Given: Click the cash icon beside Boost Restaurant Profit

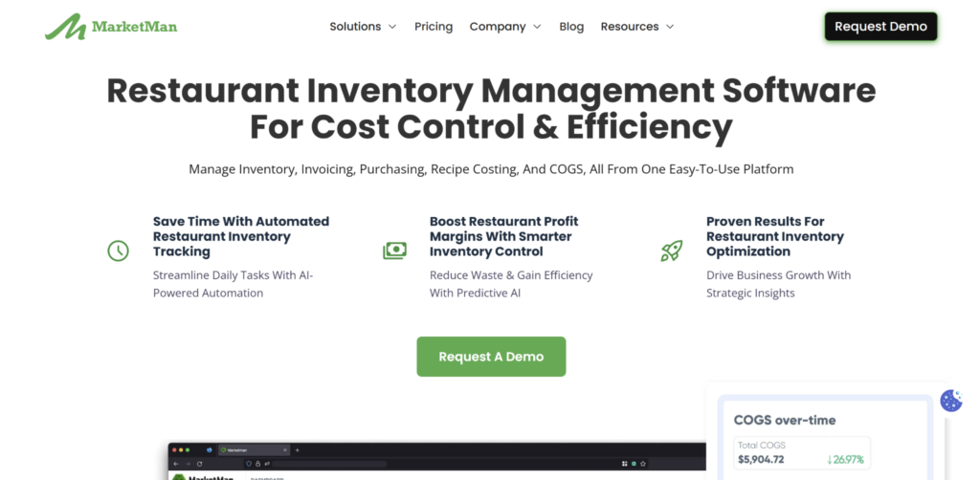Looking at the screenshot, I should 394,251.
